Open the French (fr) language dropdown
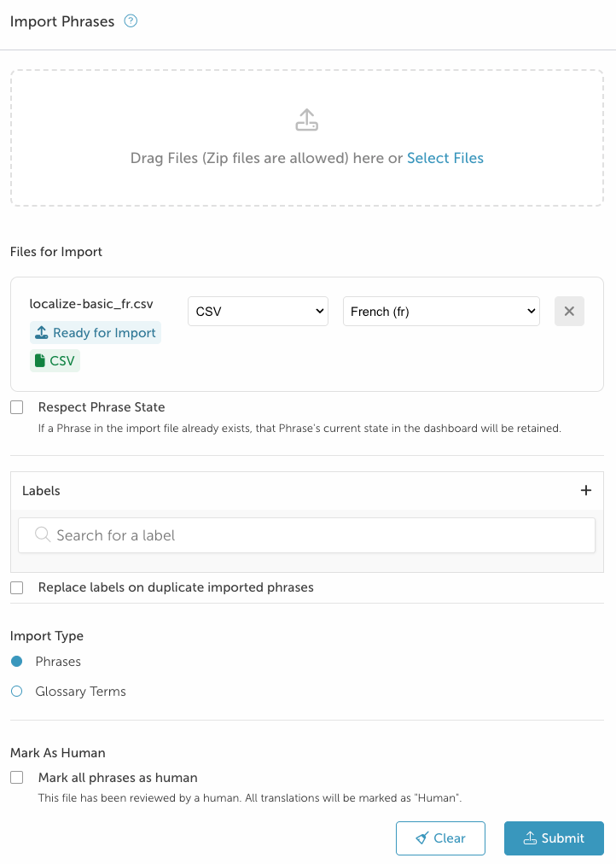The width and height of the screenshot is (616, 864). pyautogui.click(x=441, y=312)
